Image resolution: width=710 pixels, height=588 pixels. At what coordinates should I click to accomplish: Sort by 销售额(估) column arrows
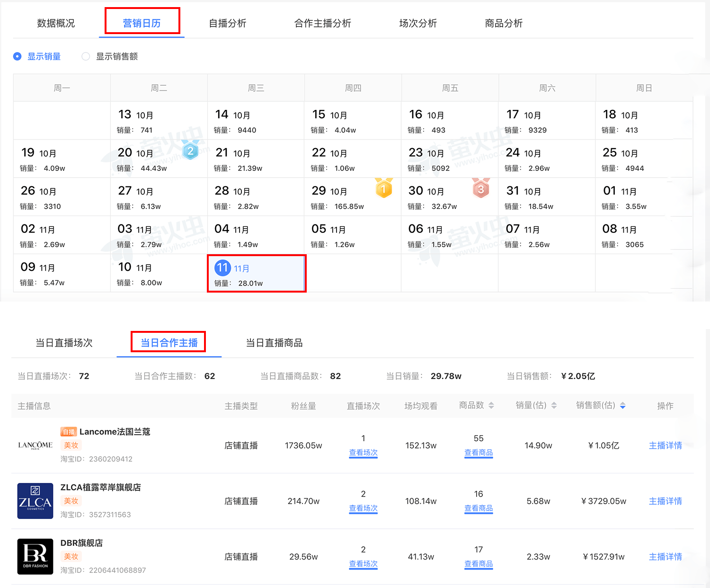[622, 405]
